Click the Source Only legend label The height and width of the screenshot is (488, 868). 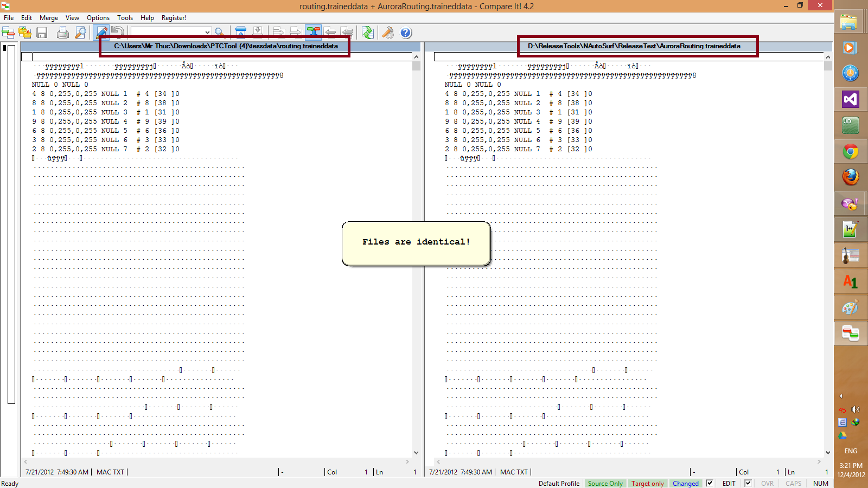(605, 483)
